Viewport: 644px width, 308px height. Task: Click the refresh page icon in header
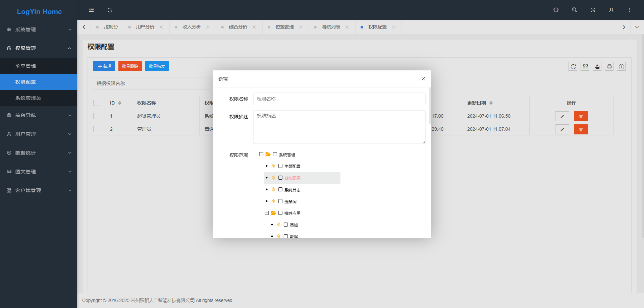pos(110,10)
